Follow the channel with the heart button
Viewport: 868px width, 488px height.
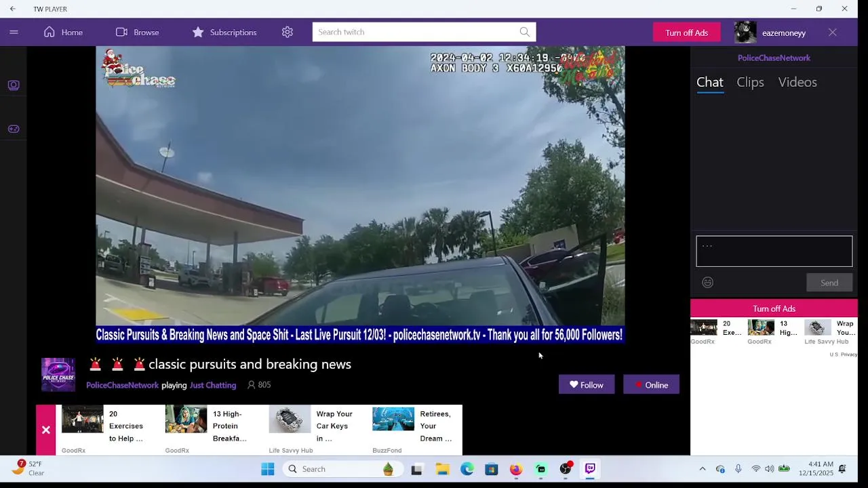click(587, 384)
